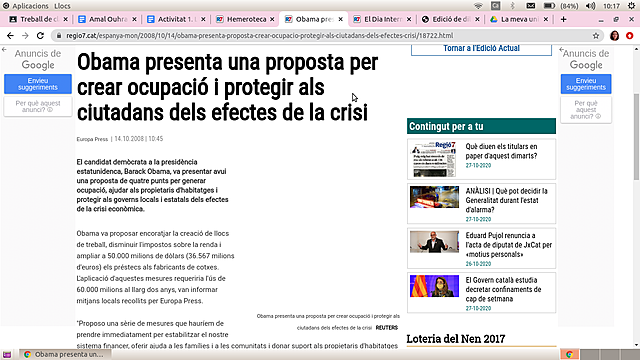Close the 'Treball de cl' tab
Screen dimensions: 640x360
tap(65, 19)
